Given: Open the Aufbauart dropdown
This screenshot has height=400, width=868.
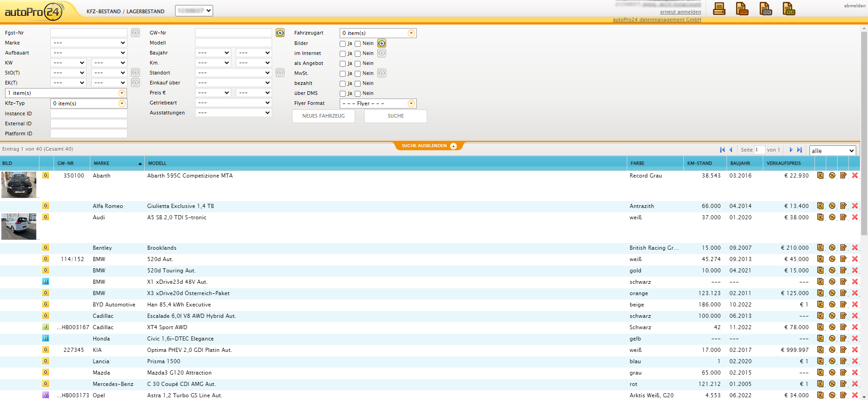Looking at the screenshot, I should 89,53.
